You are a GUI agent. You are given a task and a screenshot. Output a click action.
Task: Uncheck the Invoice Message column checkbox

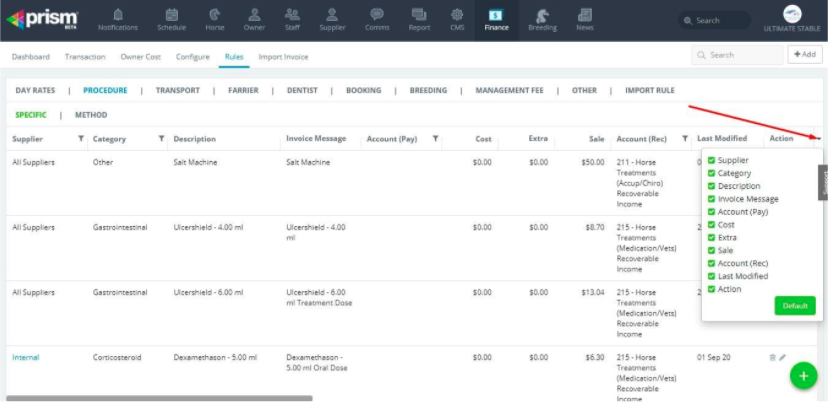pos(712,199)
